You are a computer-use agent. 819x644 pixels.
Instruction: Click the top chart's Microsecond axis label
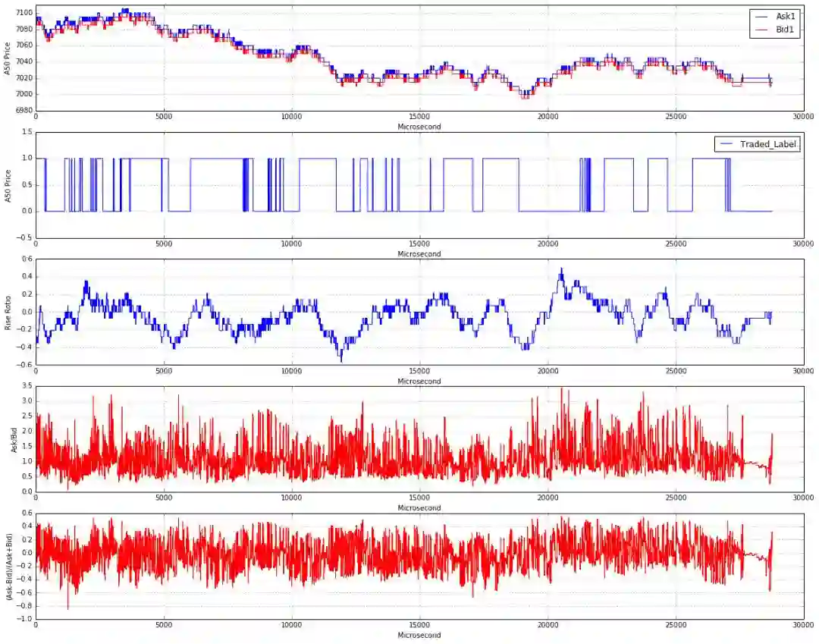[419, 127]
